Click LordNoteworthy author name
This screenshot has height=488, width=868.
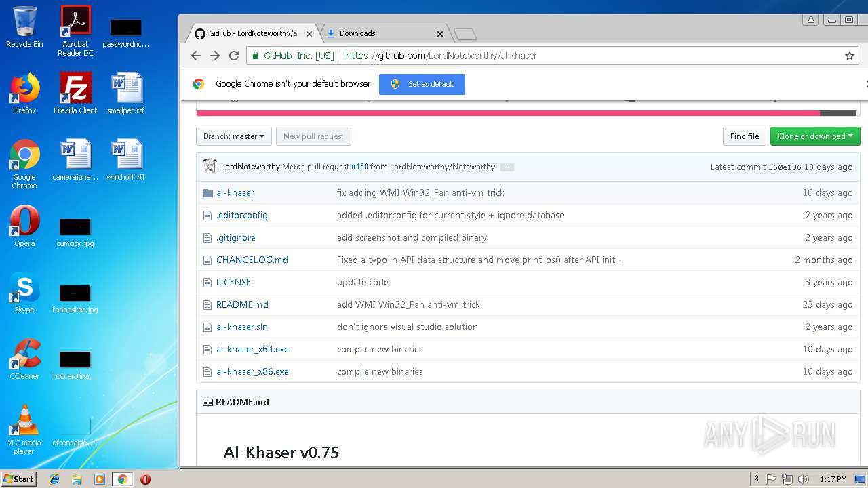pyautogui.click(x=250, y=167)
